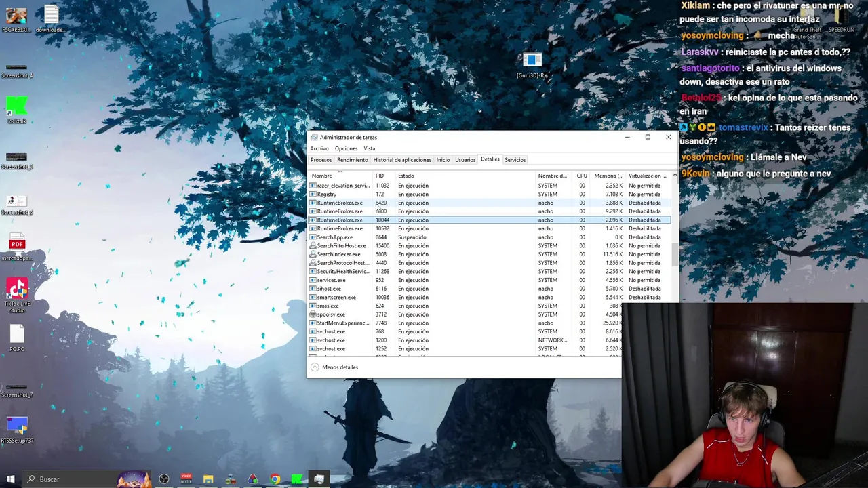The image size is (868, 488).
Task: Click the NETWORK... user name cell
Action: coord(553,340)
